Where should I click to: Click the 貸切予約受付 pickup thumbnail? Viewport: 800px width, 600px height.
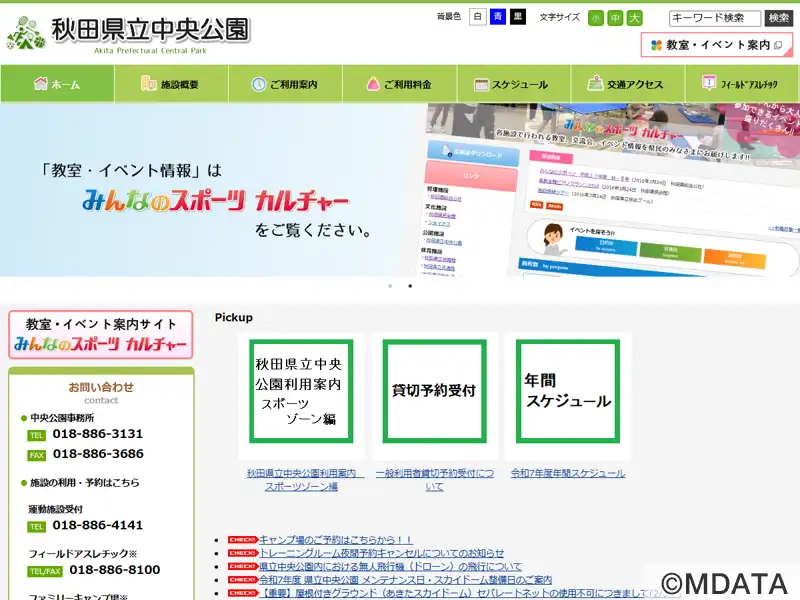coord(434,391)
